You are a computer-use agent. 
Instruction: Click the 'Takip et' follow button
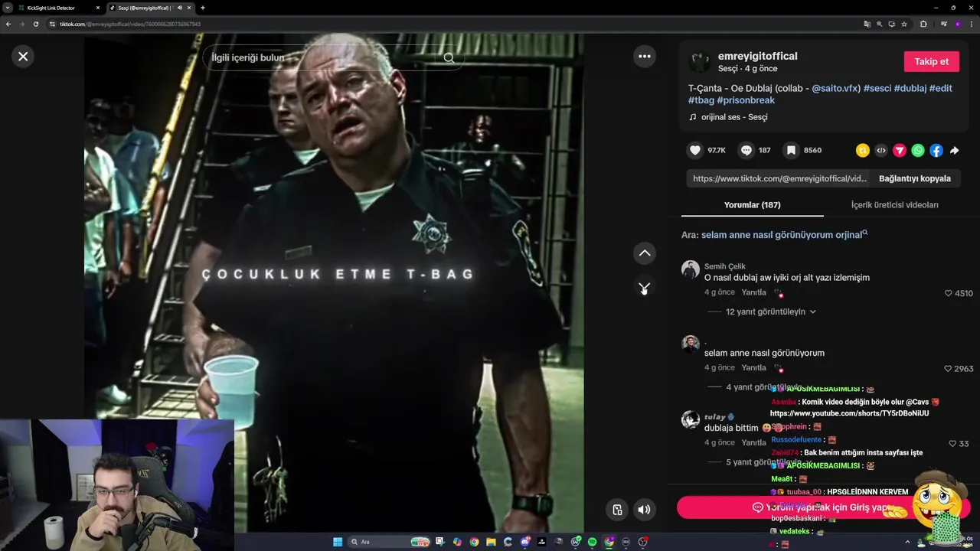coord(931,61)
